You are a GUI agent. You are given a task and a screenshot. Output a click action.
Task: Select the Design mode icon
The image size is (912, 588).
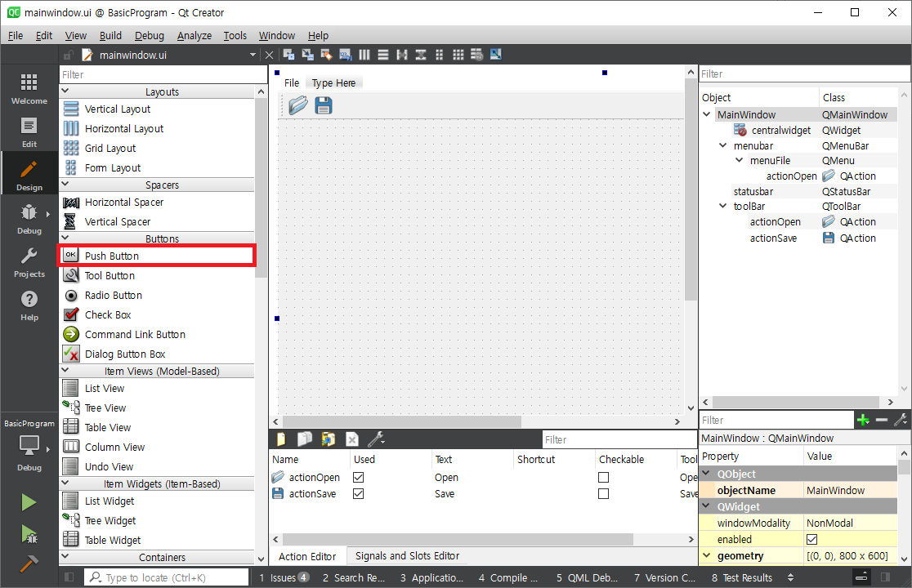[x=29, y=176]
